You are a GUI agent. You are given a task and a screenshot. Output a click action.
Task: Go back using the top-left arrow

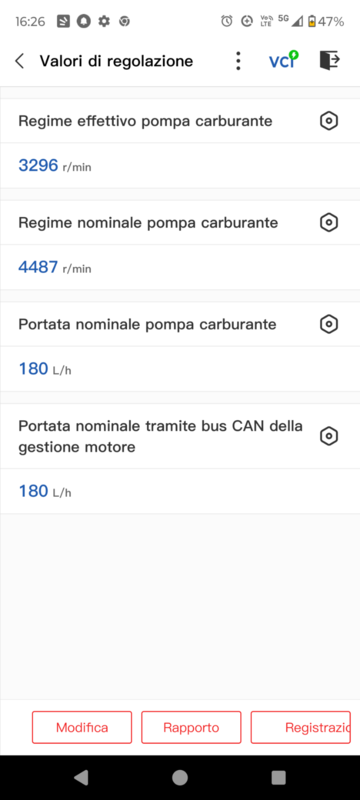coord(19,61)
